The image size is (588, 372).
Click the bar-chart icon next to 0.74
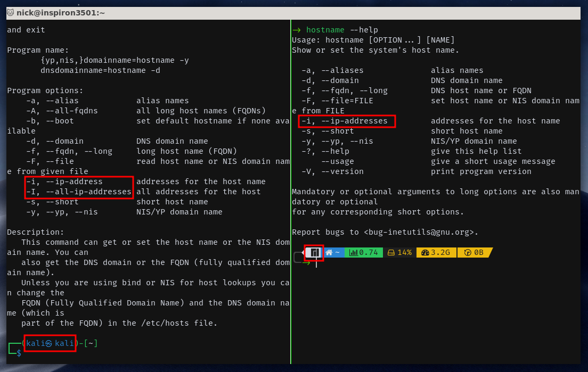point(353,252)
